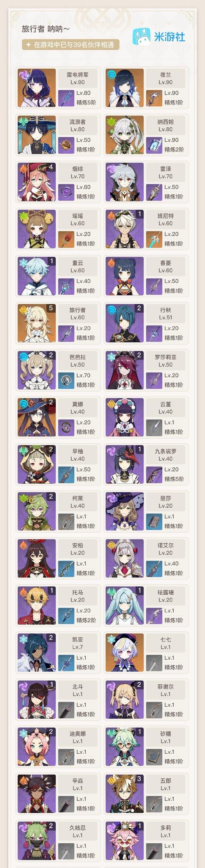Click the 旅行者 呐呐～ profile name

[x=46, y=29]
